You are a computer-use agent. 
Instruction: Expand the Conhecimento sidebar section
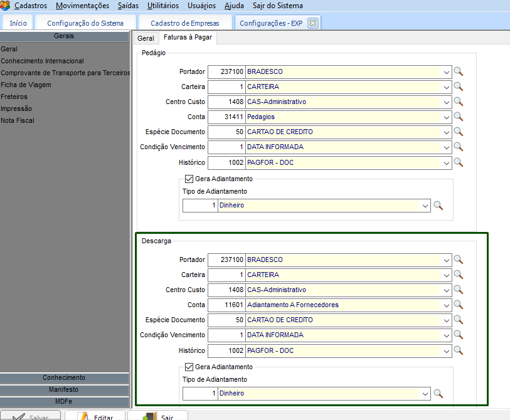click(x=64, y=378)
